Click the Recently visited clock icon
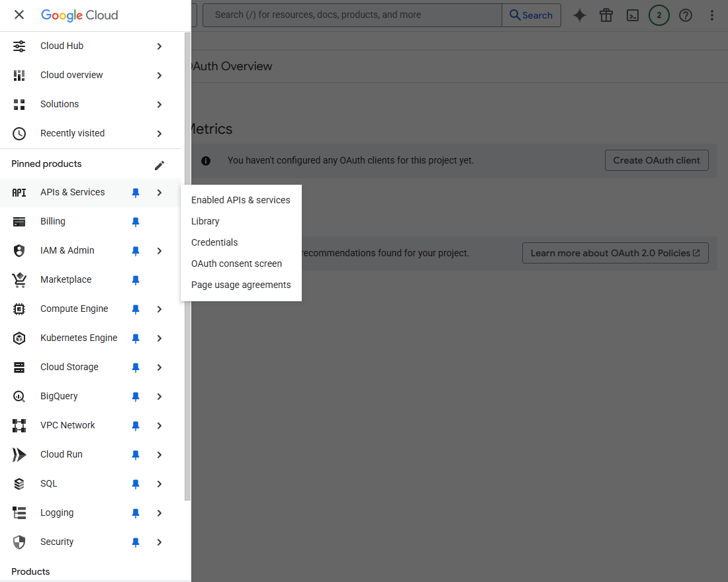The image size is (728, 582). coord(19,134)
